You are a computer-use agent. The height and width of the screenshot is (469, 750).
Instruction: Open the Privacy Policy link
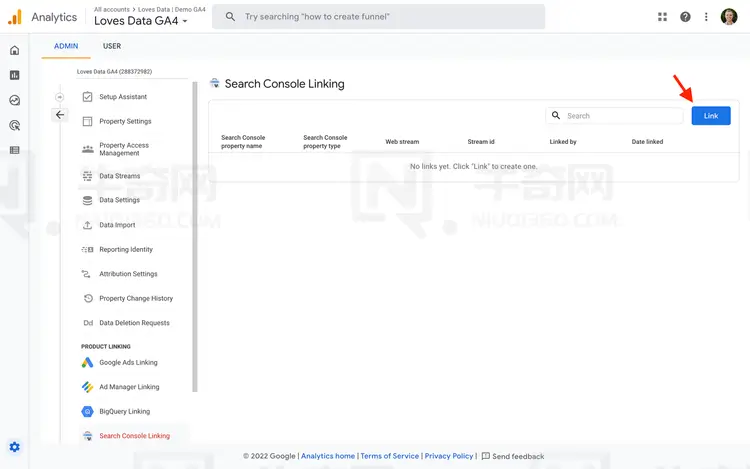(449, 456)
